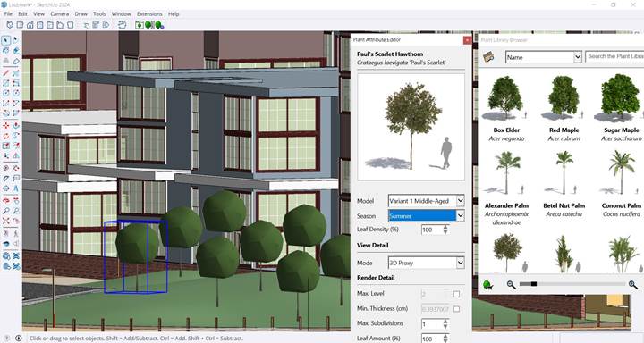Click the status bar circled arrow icon
Image resolution: width=644 pixels, height=343 pixels.
(x=19, y=338)
